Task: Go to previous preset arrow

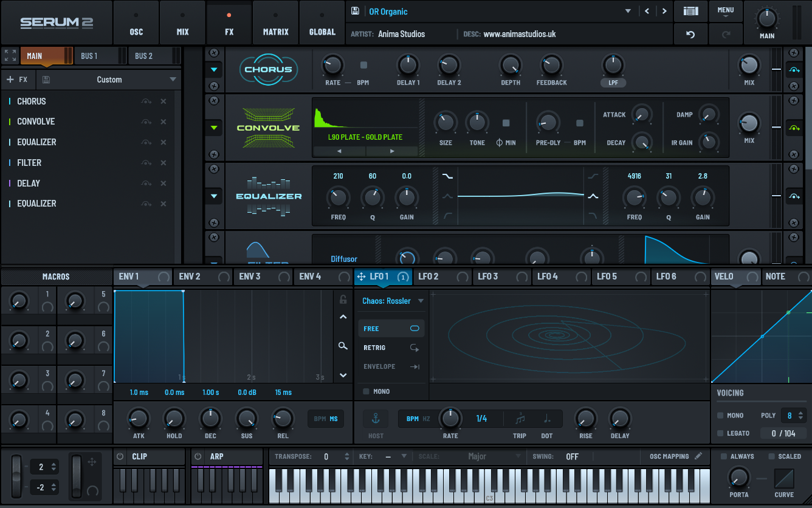Action: (x=647, y=11)
